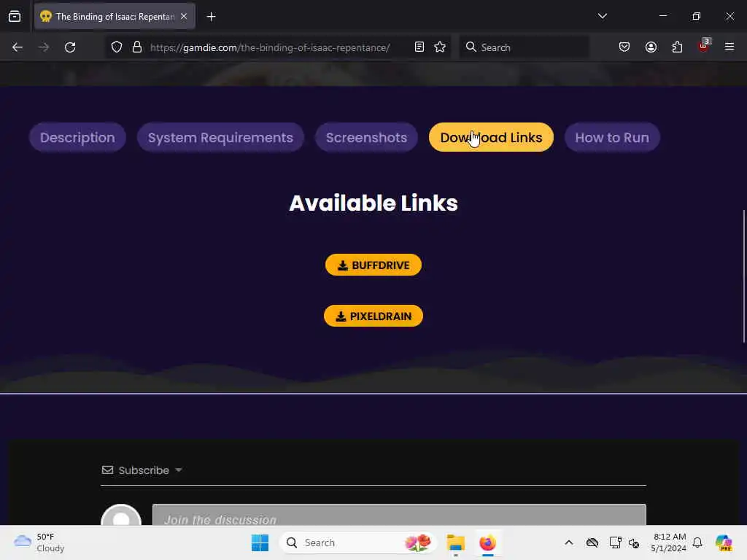Click the Firefox toolbar search box
This screenshot has width=747, height=560.
(x=524, y=47)
